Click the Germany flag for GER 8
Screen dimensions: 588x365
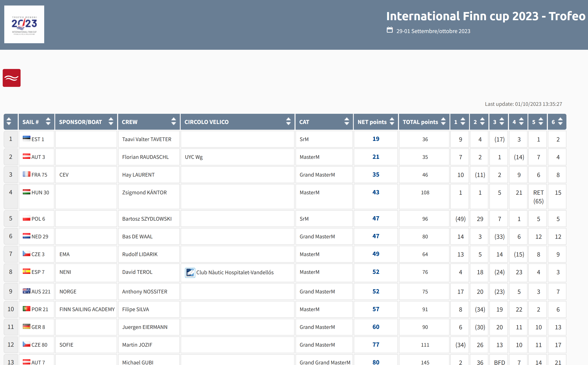[x=26, y=326]
